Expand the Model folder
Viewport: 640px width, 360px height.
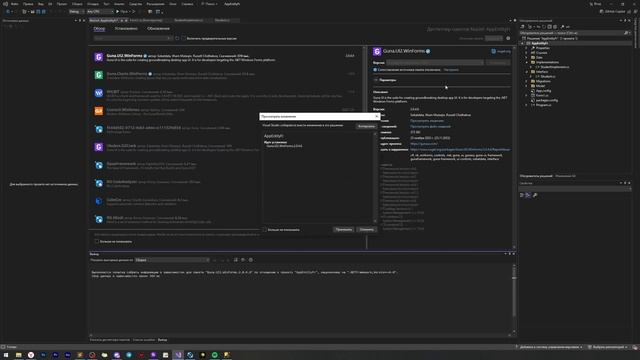tap(527, 86)
